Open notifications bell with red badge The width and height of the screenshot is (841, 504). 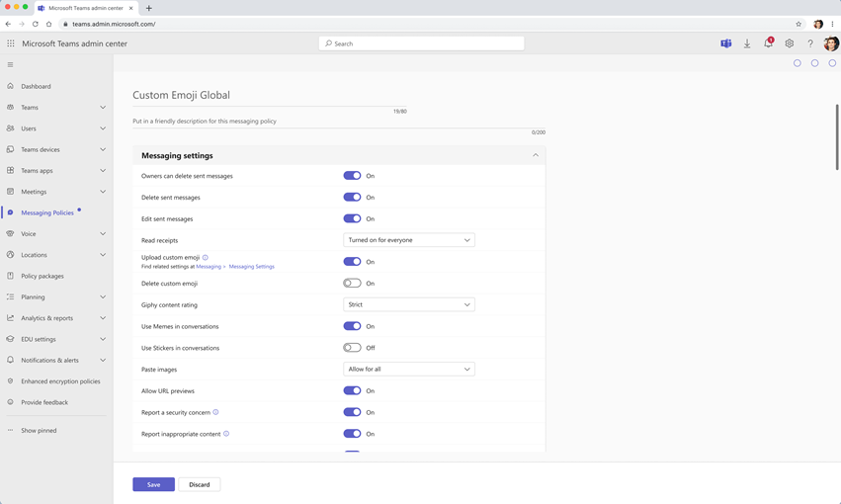pyautogui.click(x=768, y=42)
